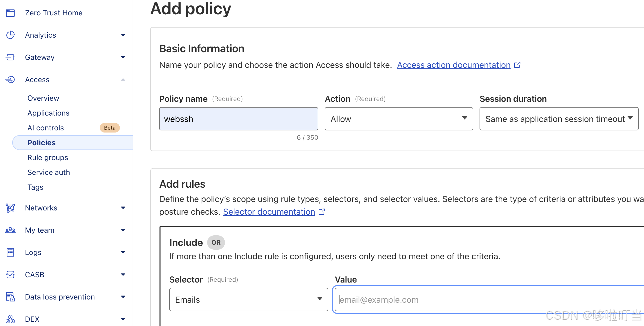Open Service auth page

49,172
